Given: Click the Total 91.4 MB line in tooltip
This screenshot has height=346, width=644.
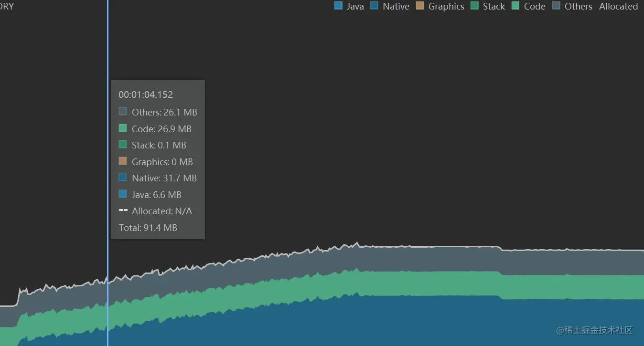Looking at the screenshot, I should coord(148,228).
